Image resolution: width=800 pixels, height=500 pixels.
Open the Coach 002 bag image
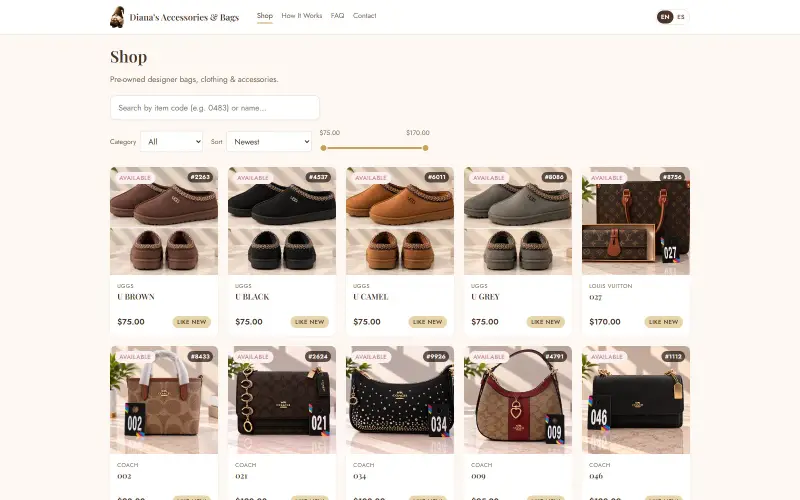(164, 400)
